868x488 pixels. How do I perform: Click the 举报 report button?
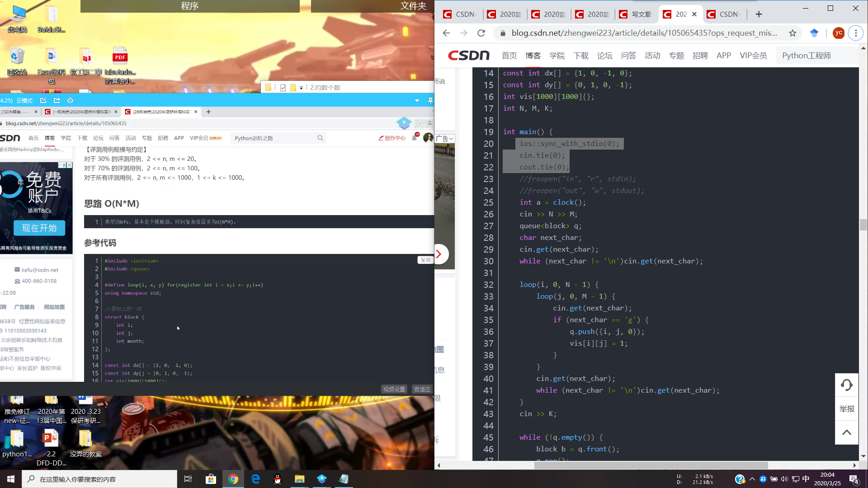coord(846,409)
